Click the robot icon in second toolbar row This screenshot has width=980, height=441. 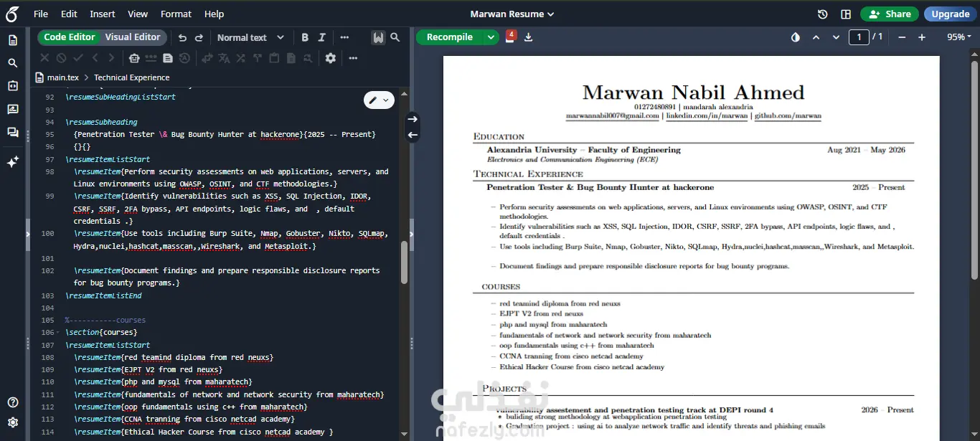tap(133, 58)
